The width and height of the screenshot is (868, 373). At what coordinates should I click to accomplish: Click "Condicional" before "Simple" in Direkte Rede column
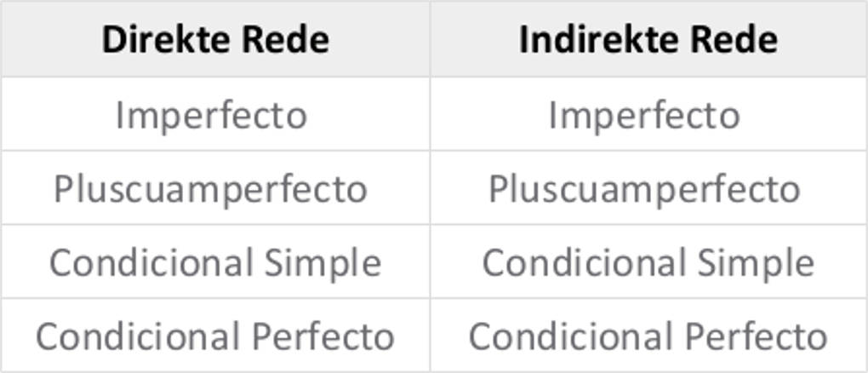point(151,262)
